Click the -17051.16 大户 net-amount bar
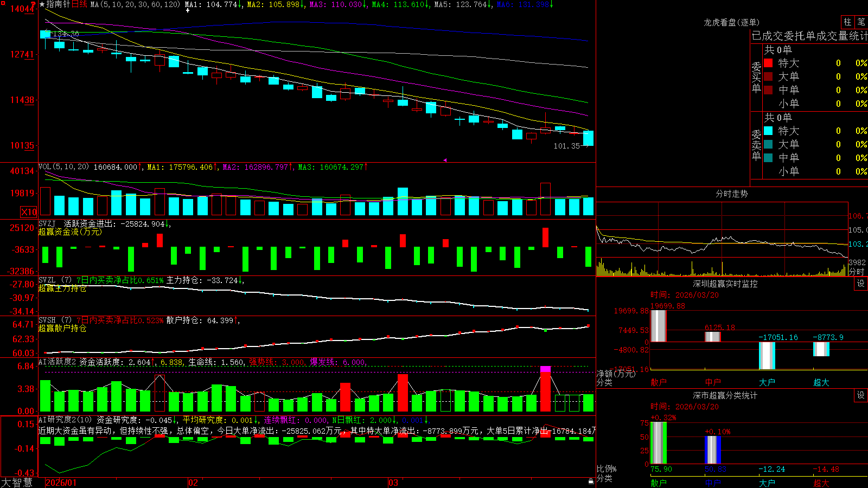Viewport: 868px width, 488px height. 767,356
